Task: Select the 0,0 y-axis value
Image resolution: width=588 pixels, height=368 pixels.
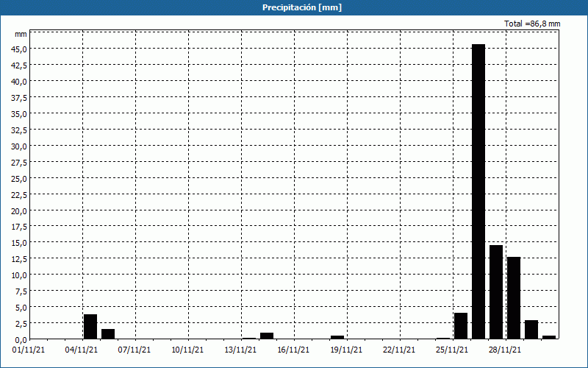Action: 21,339
